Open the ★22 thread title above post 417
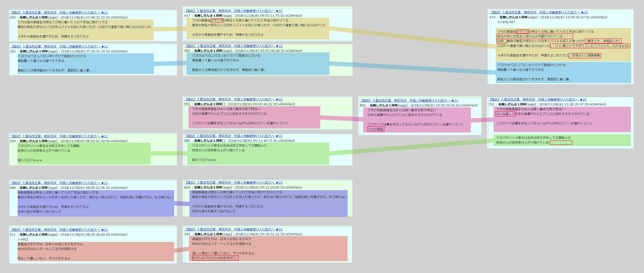The image size is (644, 273). [234, 11]
